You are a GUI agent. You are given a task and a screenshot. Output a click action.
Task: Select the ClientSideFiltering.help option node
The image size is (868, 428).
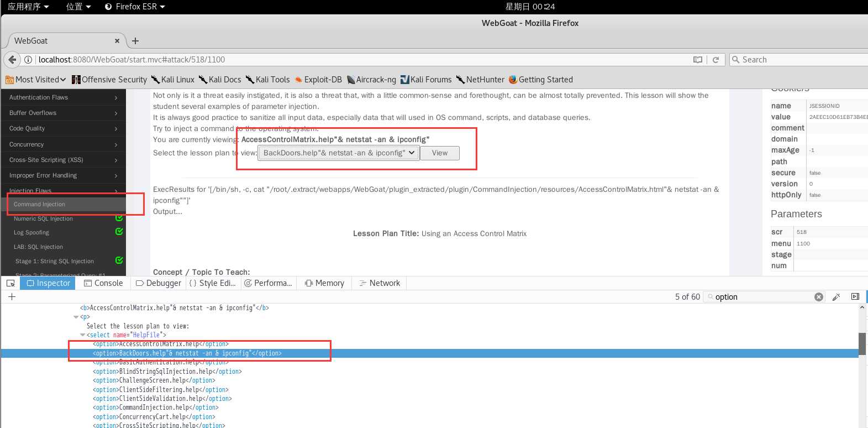(x=161, y=390)
